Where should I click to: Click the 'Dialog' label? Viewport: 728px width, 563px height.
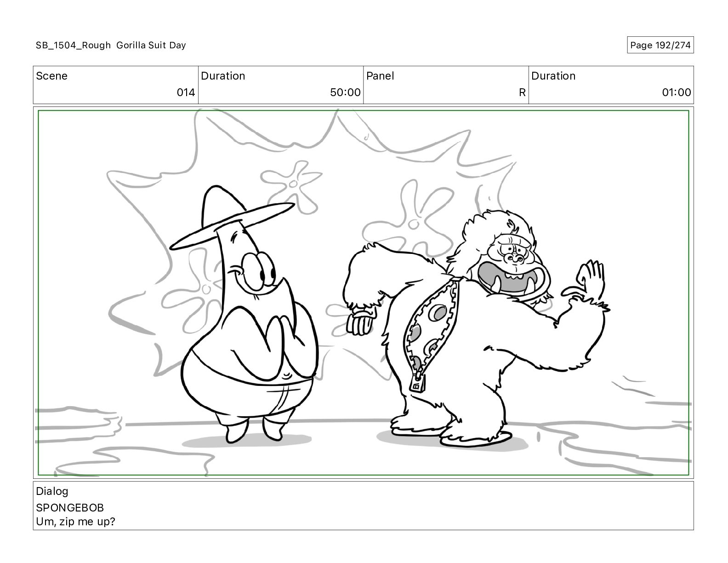pos(52,491)
